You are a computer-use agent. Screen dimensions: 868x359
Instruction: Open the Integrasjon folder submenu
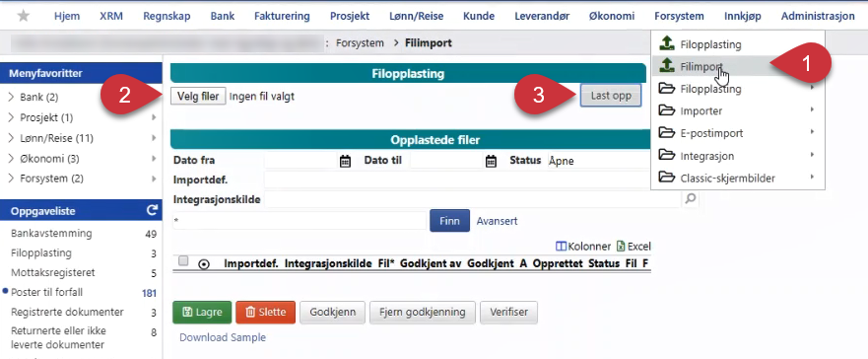point(737,156)
